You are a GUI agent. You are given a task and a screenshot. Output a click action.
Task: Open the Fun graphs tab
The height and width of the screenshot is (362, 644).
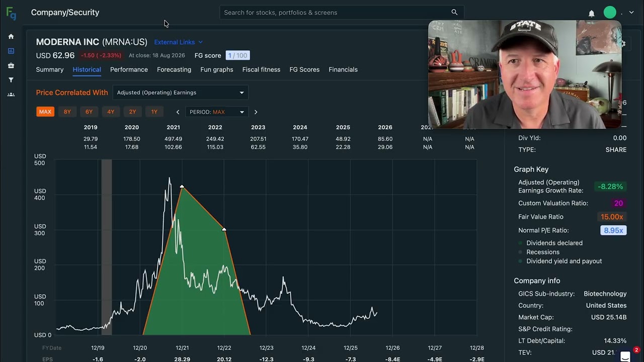click(217, 69)
